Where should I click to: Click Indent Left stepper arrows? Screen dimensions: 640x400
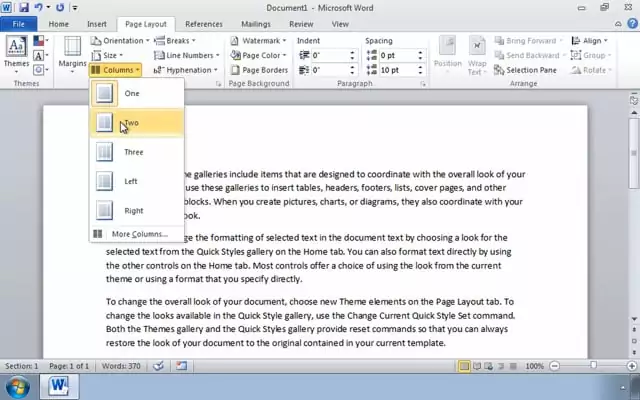point(352,55)
